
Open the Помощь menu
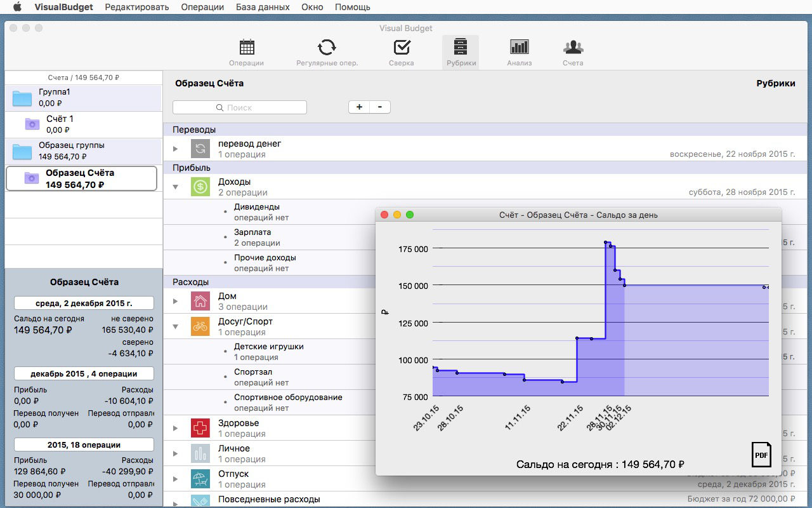[353, 7]
